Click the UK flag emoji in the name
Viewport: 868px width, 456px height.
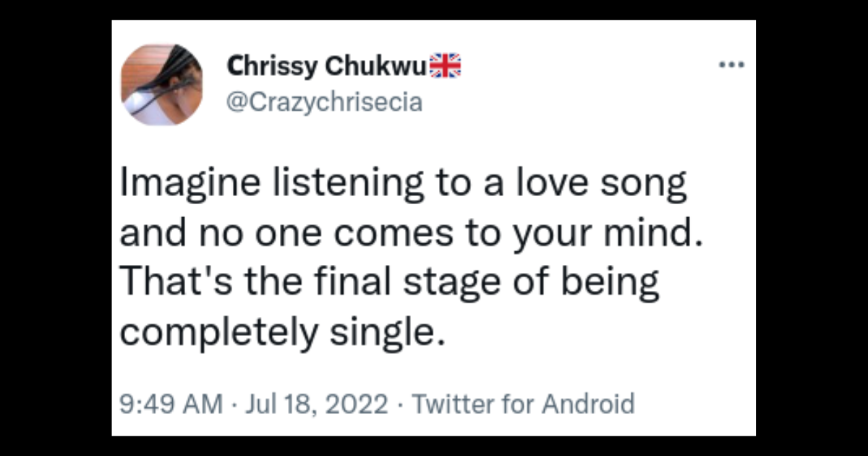tap(446, 64)
